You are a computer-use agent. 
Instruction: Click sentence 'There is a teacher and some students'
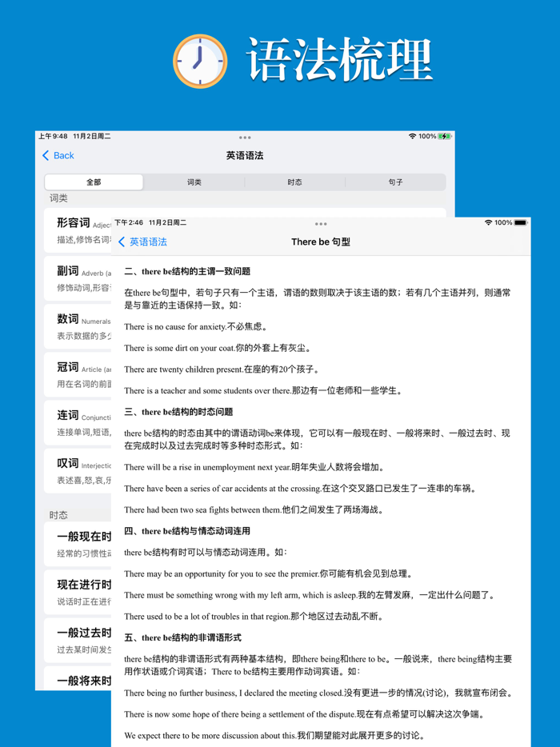pos(263,390)
